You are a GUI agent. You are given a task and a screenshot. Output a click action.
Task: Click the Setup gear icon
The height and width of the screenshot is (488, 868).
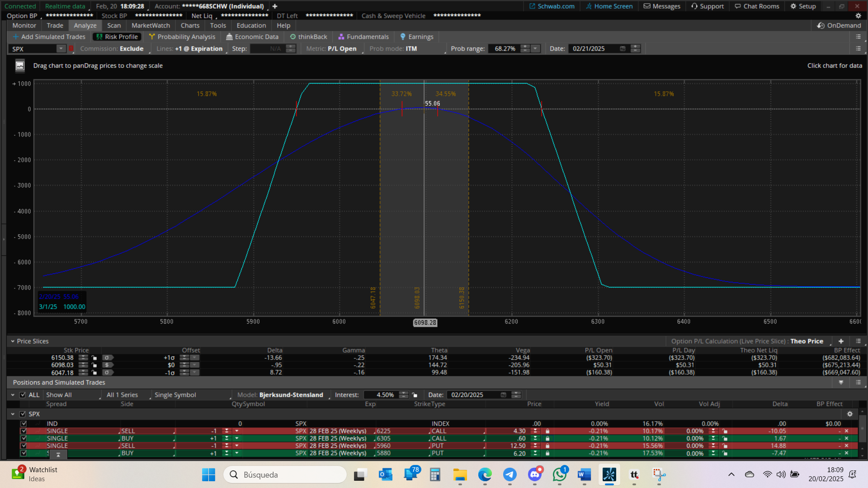tap(793, 6)
